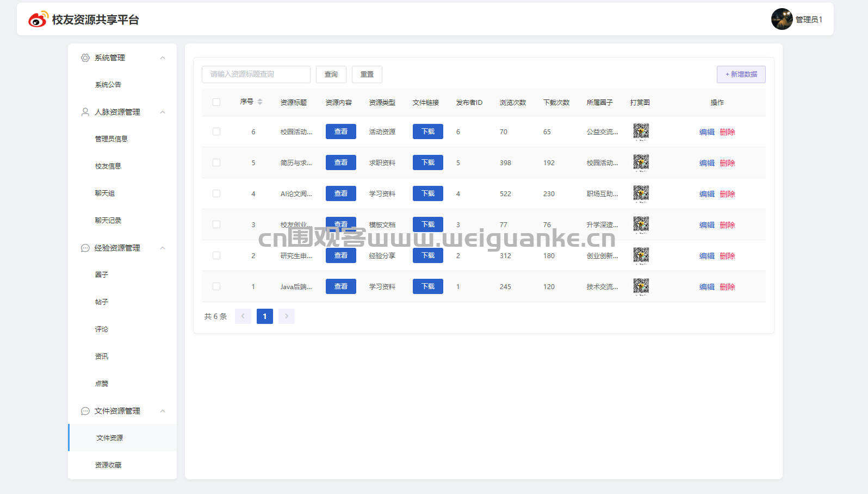Select the checkbox for the Java后端 row
Image resolution: width=868 pixels, height=494 pixels.
pos(216,286)
